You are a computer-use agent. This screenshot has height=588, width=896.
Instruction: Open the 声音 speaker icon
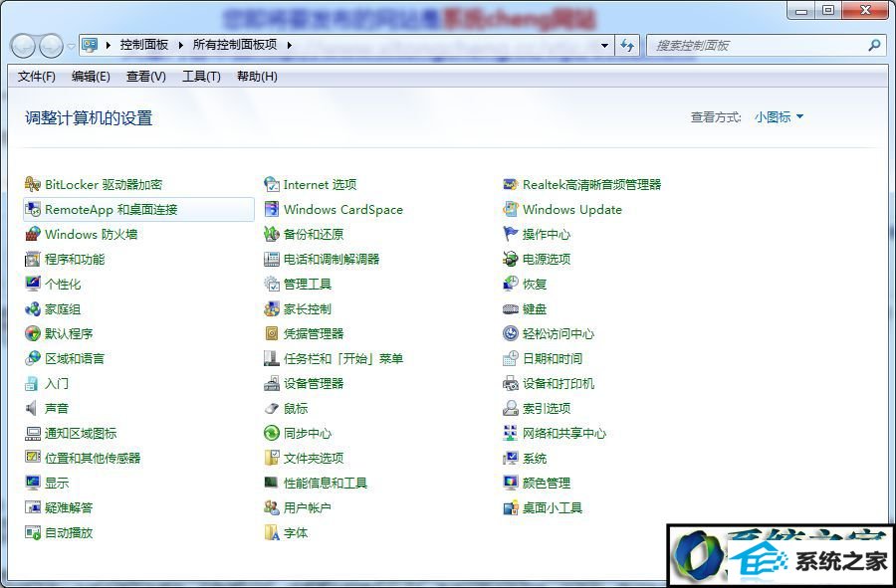(x=32, y=408)
